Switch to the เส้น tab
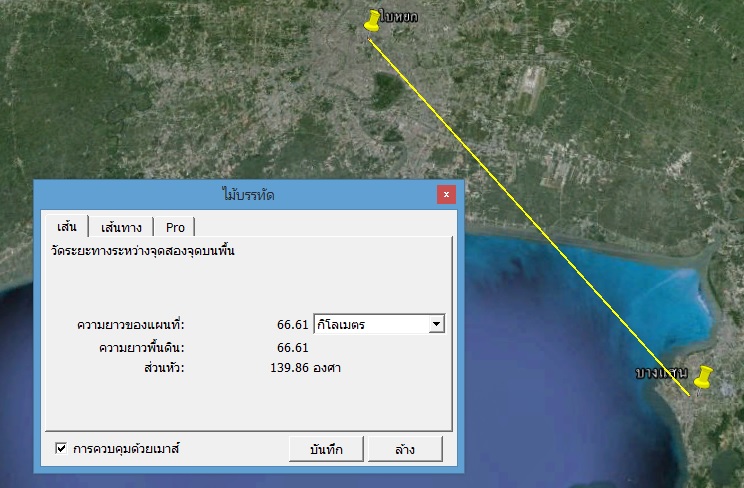The height and width of the screenshot is (488, 744). (x=66, y=227)
